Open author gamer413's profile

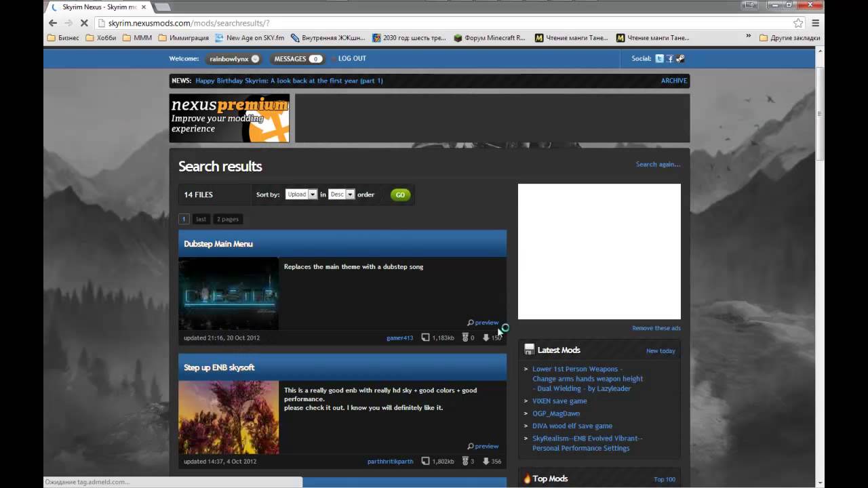click(399, 338)
